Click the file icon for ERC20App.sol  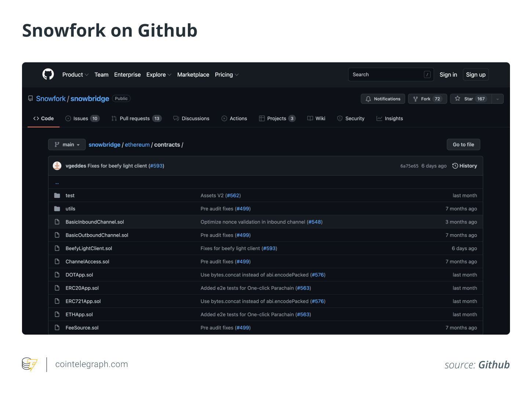coord(57,288)
